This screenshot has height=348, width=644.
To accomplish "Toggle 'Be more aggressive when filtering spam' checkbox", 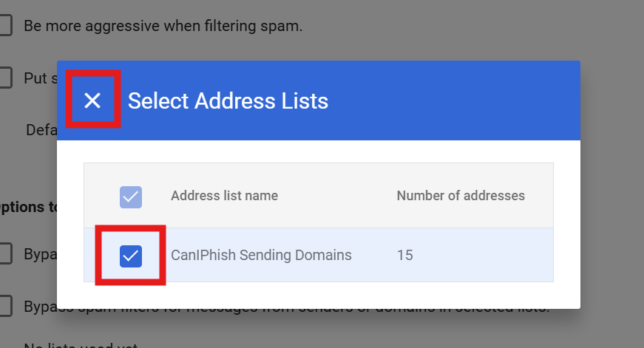I will pos(5,26).
